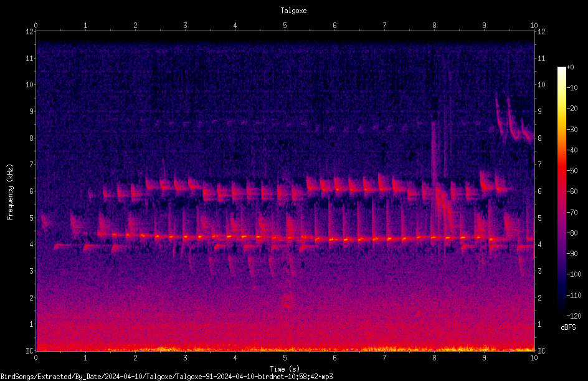The width and height of the screenshot is (588, 381).
Task: Click the 2-second tick on bottom axis
Action: tap(135, 358)
